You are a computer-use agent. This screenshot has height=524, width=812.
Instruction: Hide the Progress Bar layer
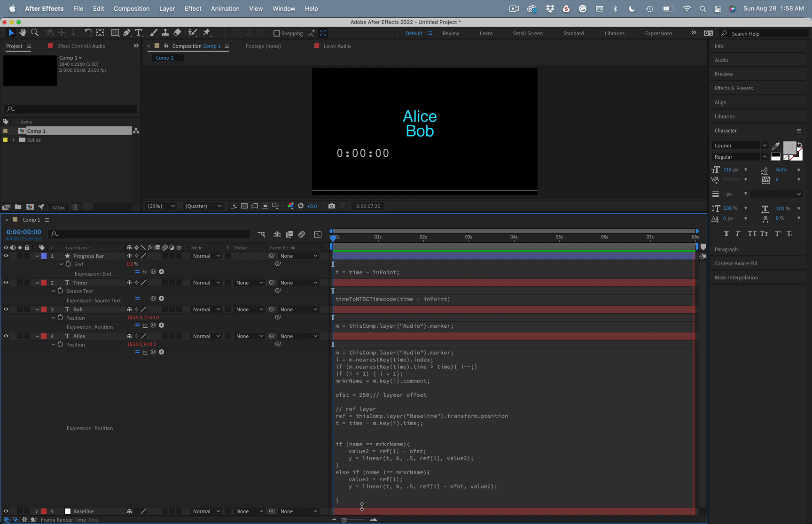[6, 256]
